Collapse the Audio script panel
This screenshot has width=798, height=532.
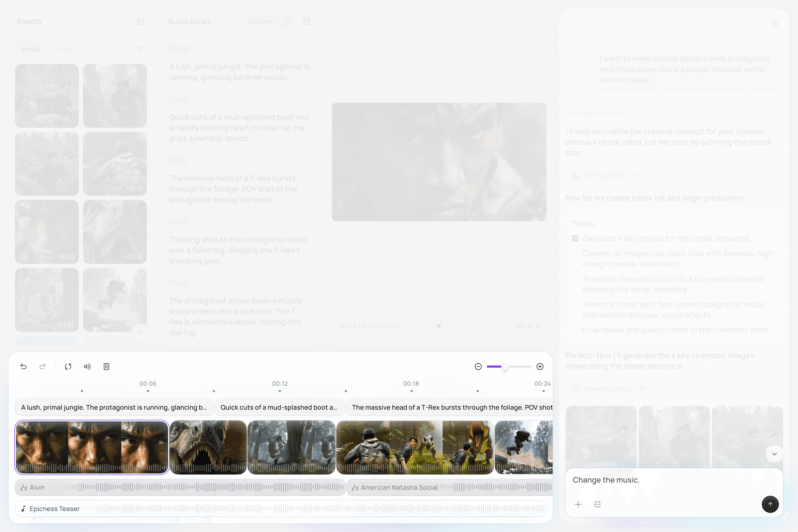click(x=306, y=21)
